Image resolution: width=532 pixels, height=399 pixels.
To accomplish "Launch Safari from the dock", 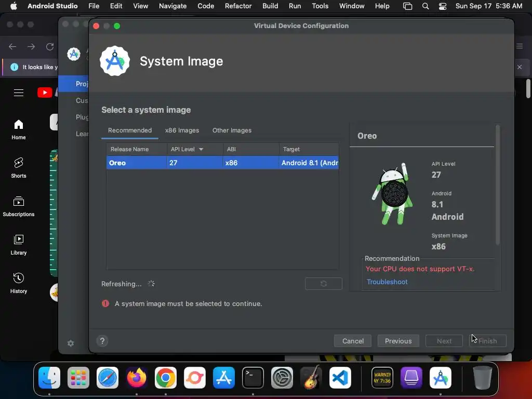I will (108, 377).
